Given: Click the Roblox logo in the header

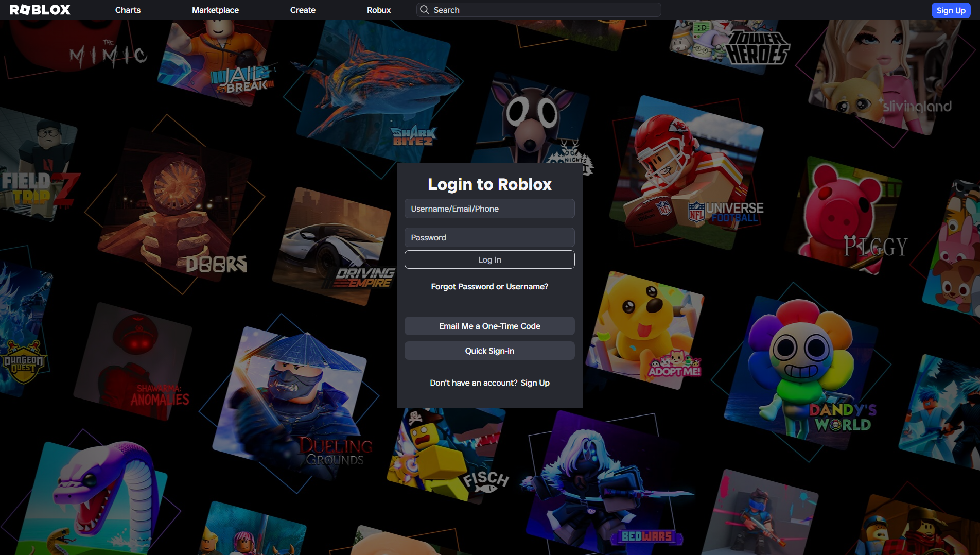Looking at the screenshot, I should point(40,10).
